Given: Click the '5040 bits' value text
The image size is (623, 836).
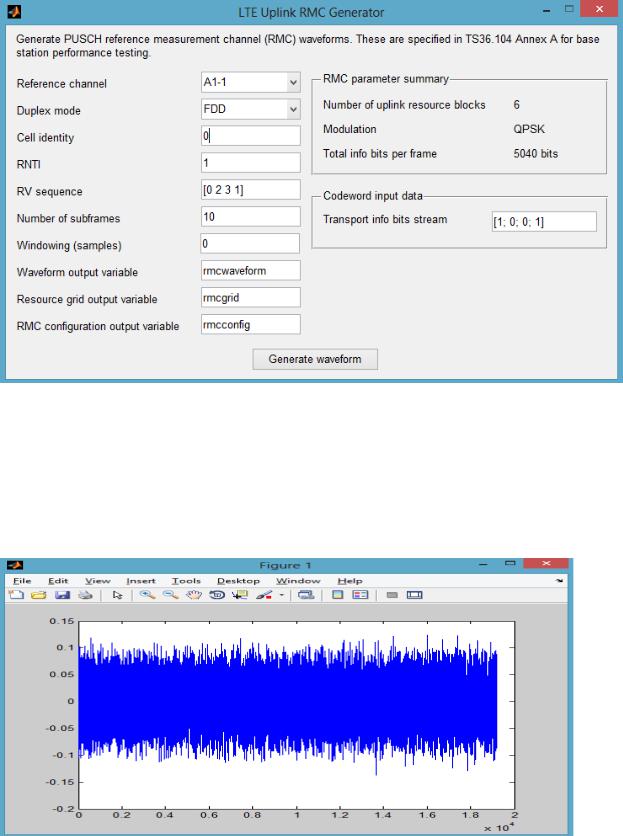Looking at the screenshot, I should (536, 154).
